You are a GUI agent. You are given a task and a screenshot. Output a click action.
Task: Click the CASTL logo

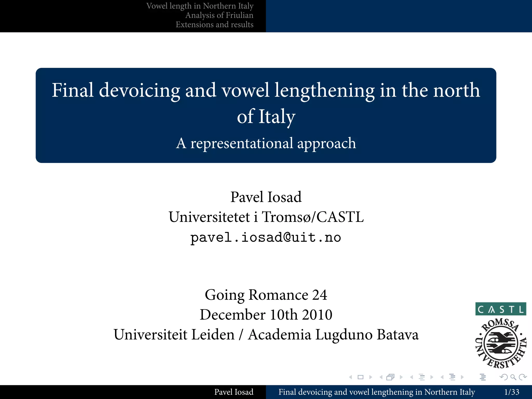tap(501, 309)
